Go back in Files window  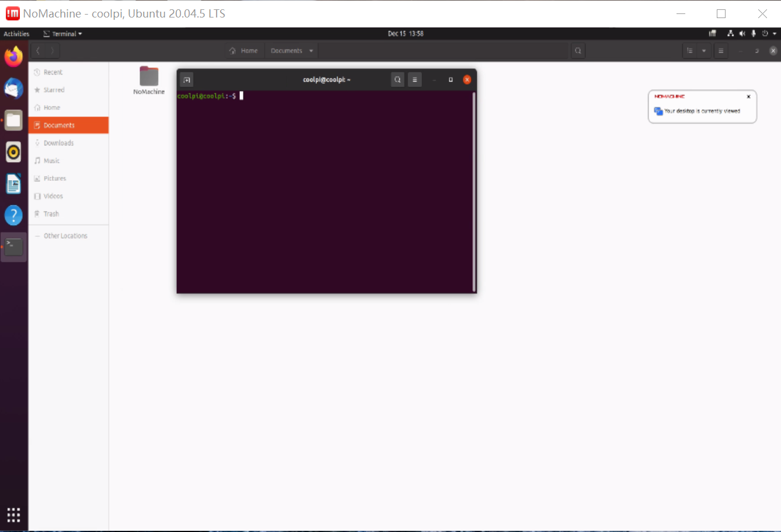coord(38,51)
